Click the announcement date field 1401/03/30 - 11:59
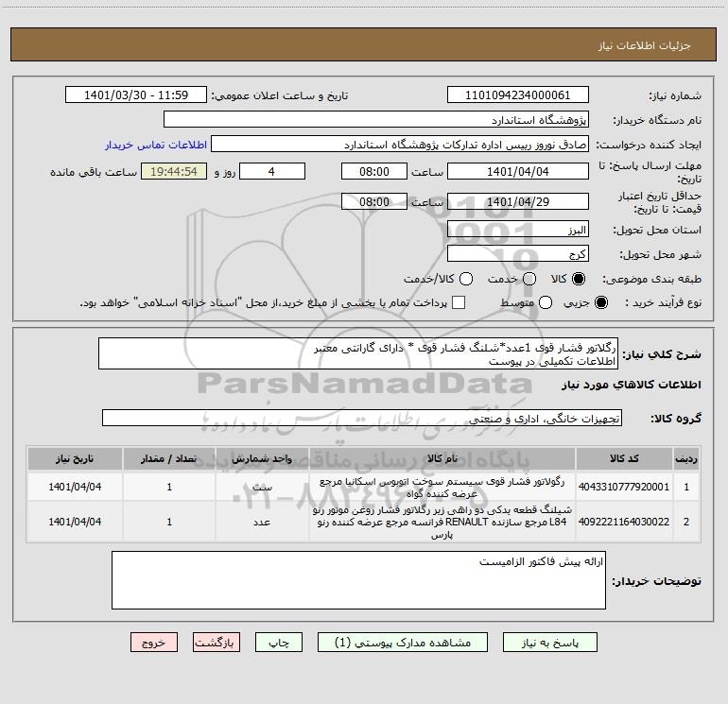Screen dimensions: 728x704 coord(136,94)
